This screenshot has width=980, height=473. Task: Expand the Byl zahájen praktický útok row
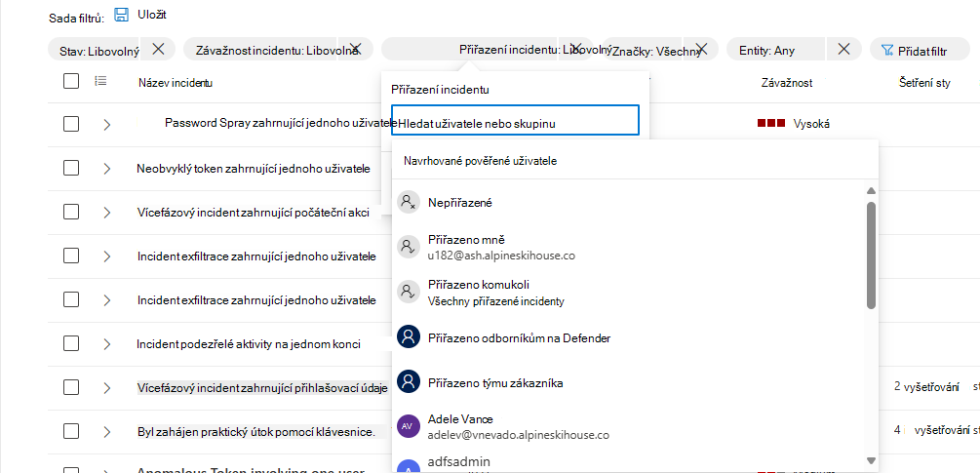[x=107, y=432]
